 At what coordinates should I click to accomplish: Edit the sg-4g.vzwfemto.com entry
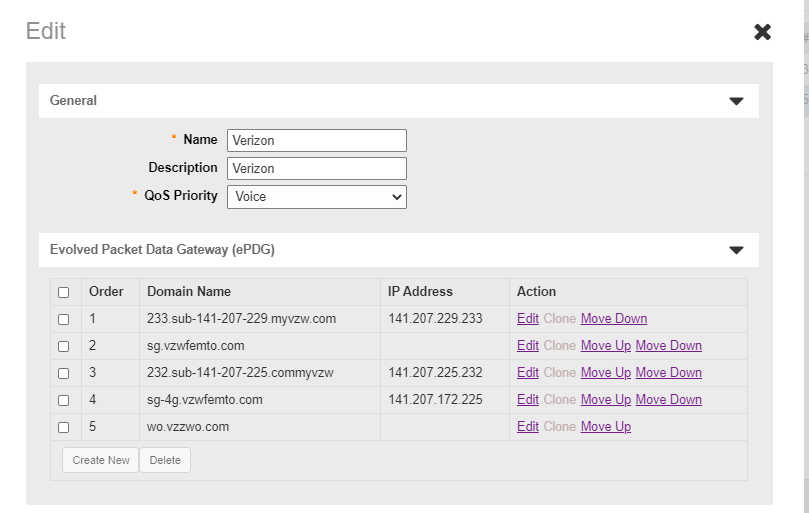pyautogui.click(x=527, y=400)
